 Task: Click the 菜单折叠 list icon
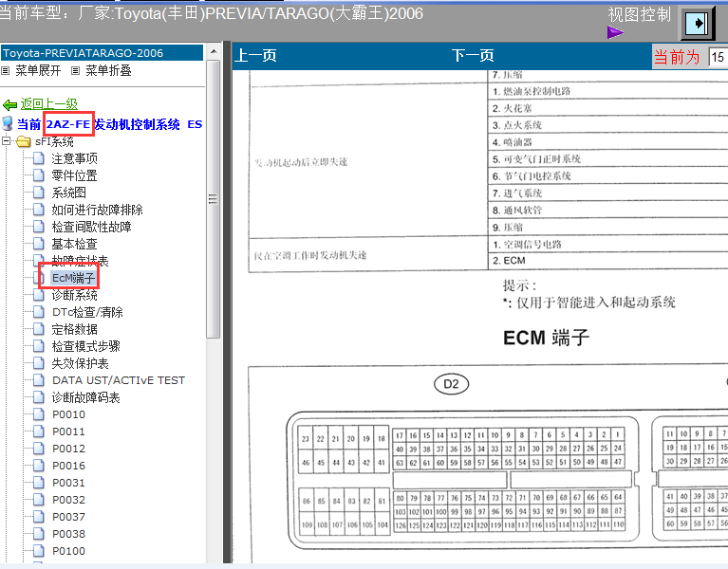(x=75, y=71)
